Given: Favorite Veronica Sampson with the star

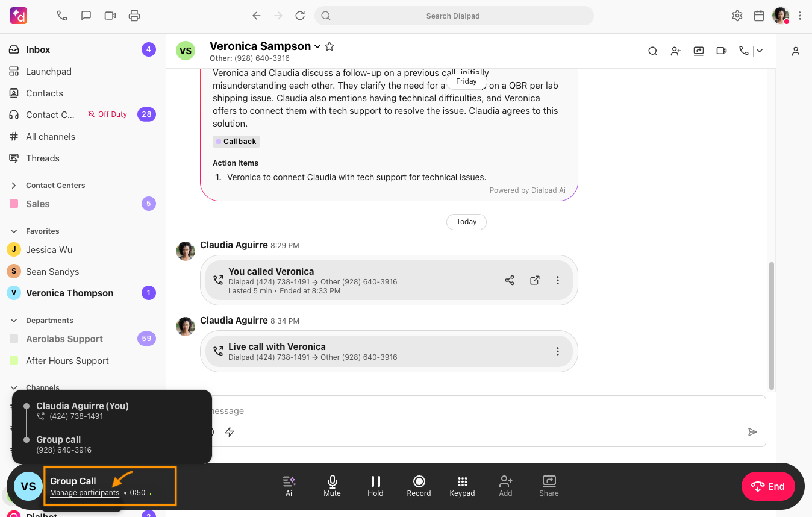Looking at the screenshot, I should click(329, 46).
